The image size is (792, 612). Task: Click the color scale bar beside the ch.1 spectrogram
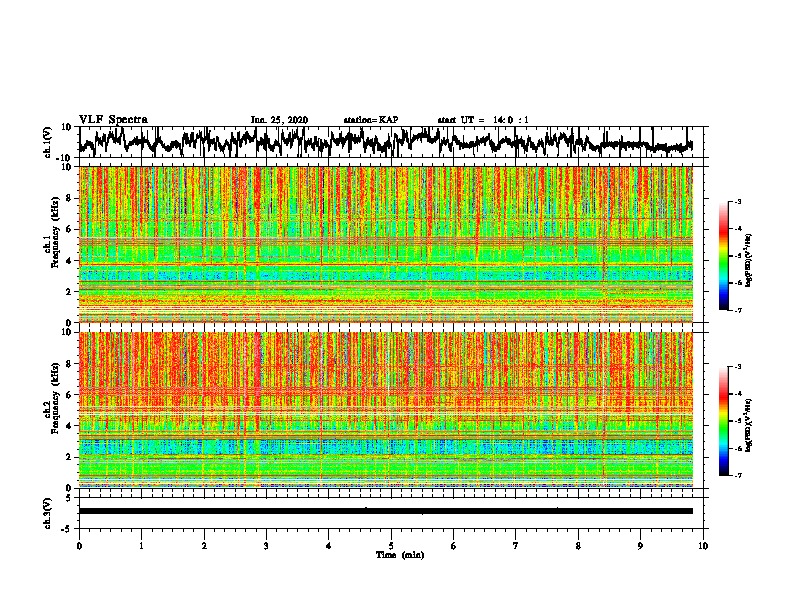click(x=724, y=256)
